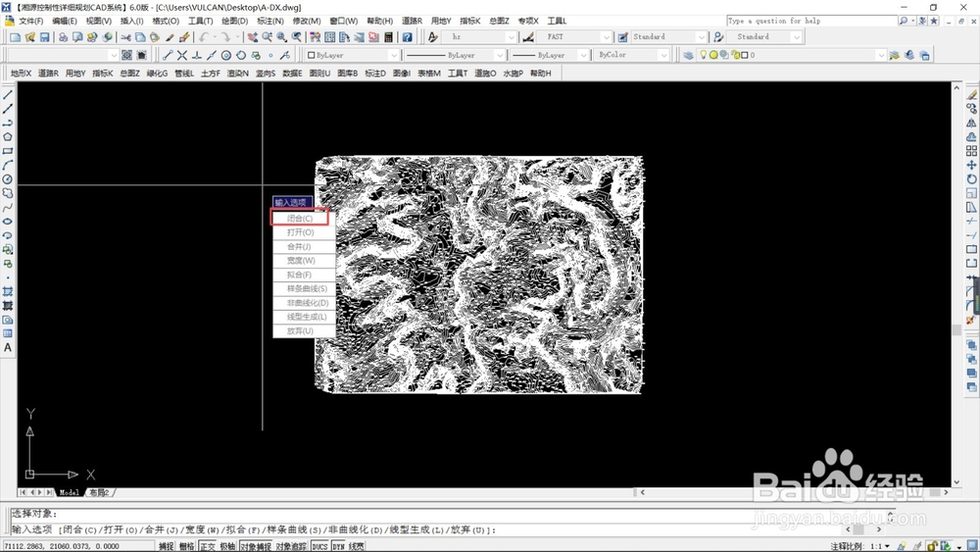Toggle the 正交 (Ortho) mode button
The image size is (980, 552).
(x=207, y=546)
